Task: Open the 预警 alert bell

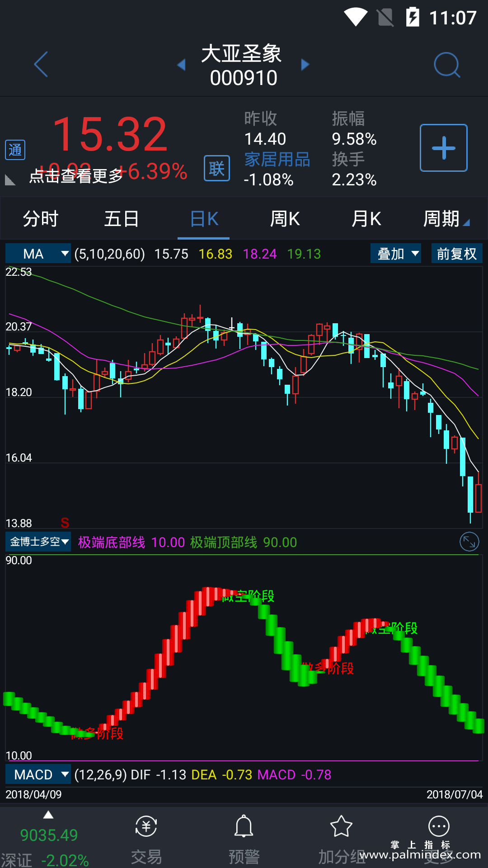Action: tap(244, 827)
